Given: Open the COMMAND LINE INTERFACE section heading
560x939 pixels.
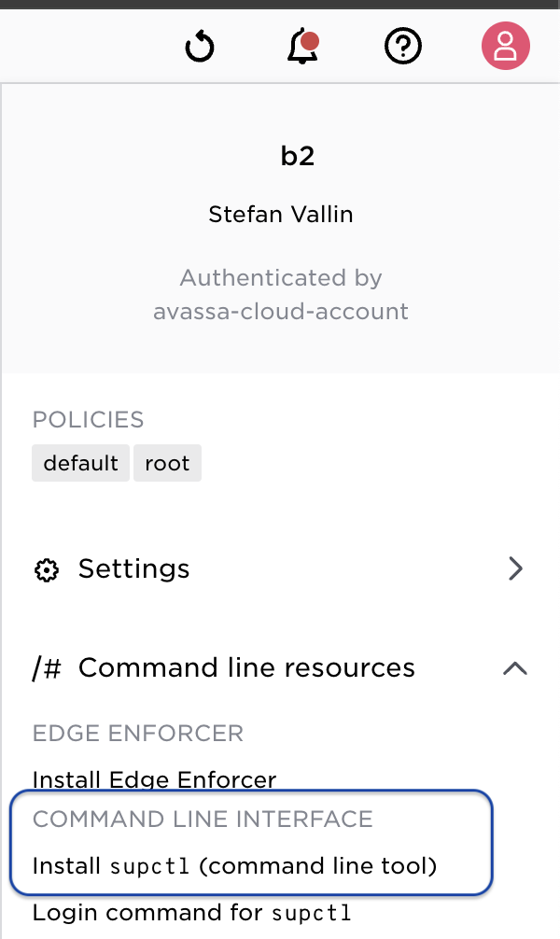Looking at the screenshot, I should 202,820.
